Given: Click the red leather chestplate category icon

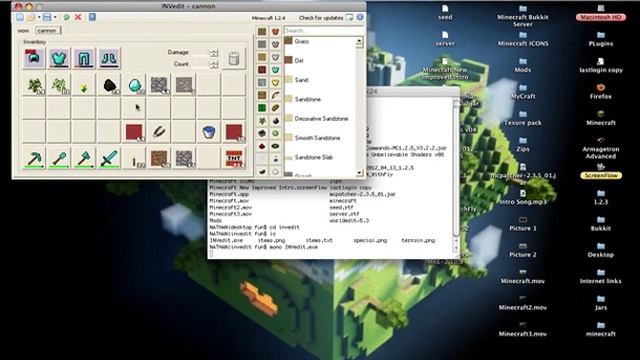Looking at the screenshot, I should click(x=276, y=31).
